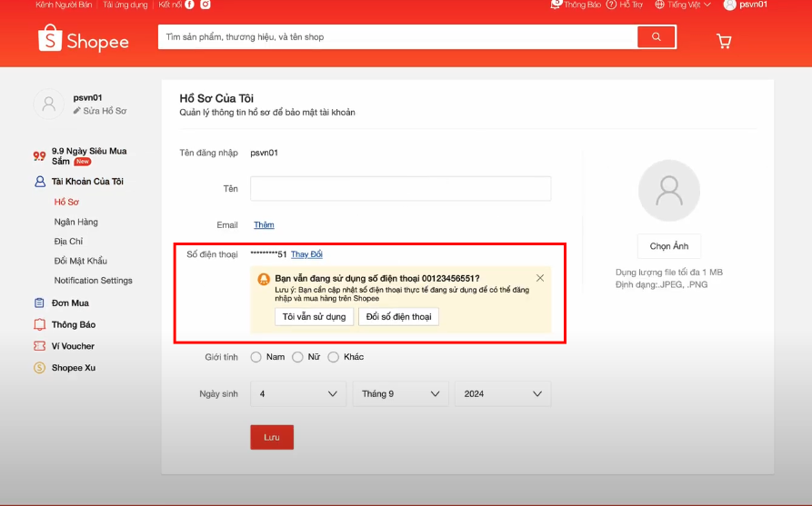Click the Thông Báo bell icon in header
Screen dimensions: 812x506
(x=556, y=5)
